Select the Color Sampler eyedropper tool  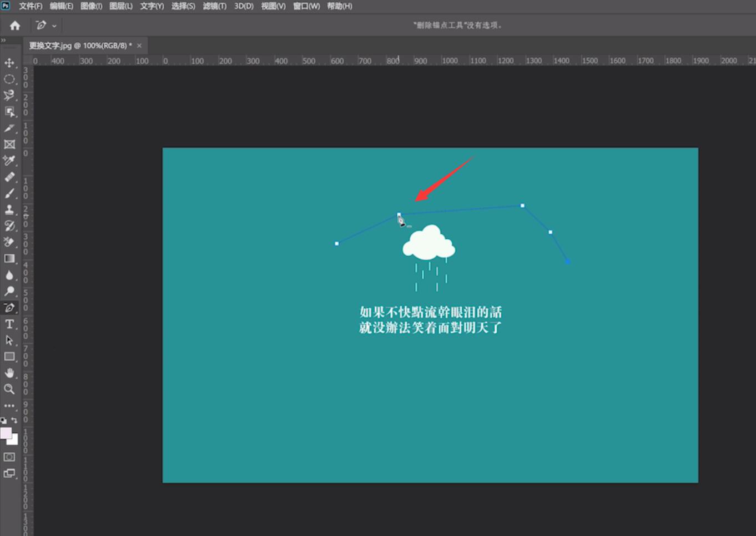click(9, 161)
